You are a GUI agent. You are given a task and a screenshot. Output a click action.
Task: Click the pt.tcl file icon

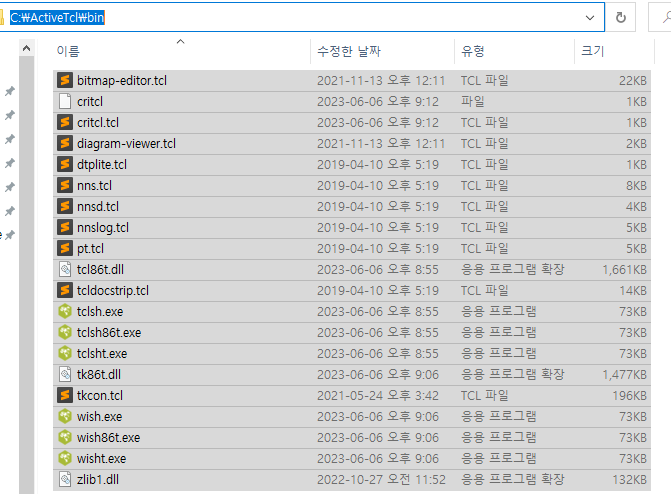65,248
